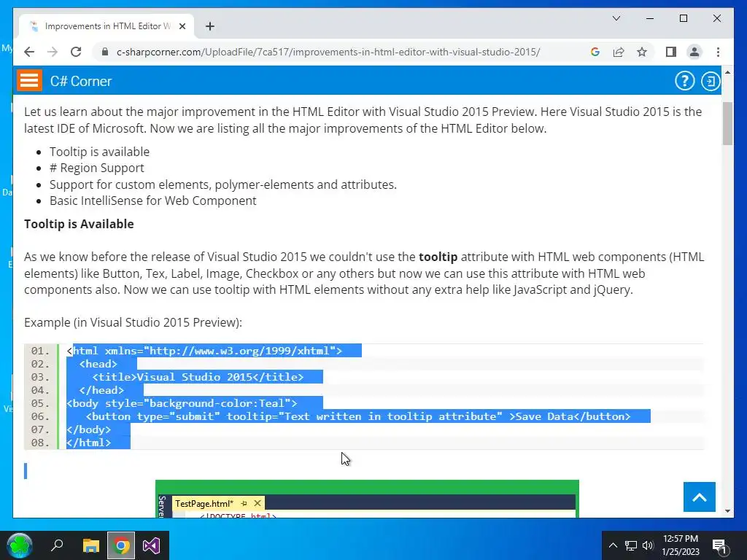Click the 'Tooltip is Available' heading

pyautogui.click(x=79, y=224)
